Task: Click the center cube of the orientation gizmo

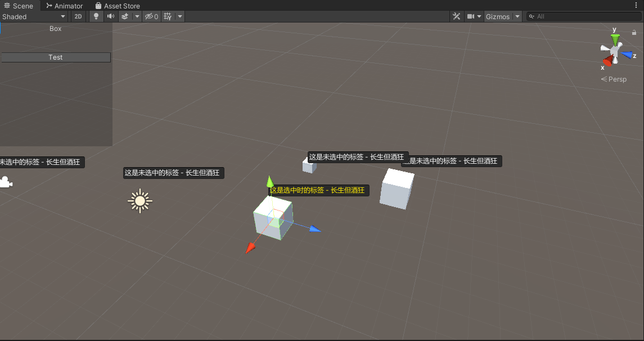Action: (614, 52)
